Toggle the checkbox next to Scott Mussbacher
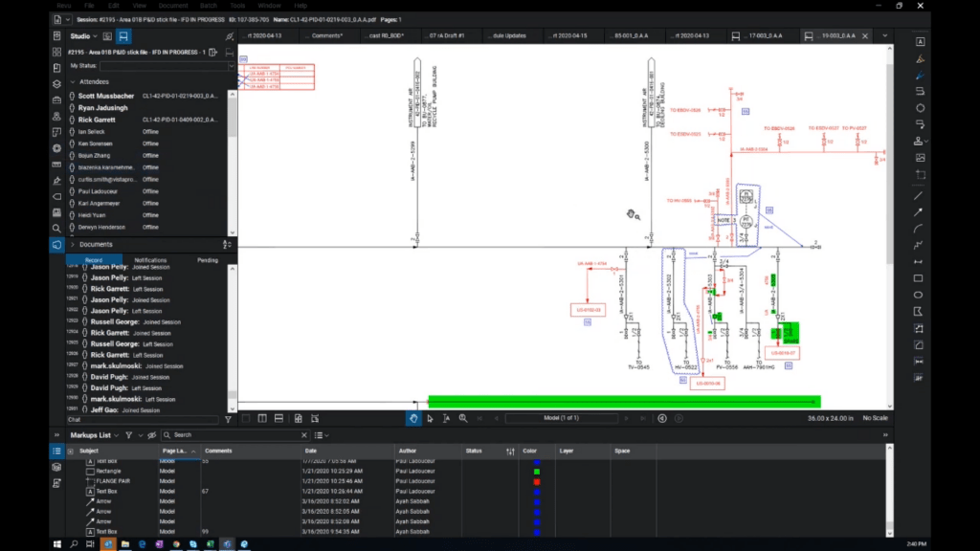This screenshot has width=980, height=551. pos(72,96)
